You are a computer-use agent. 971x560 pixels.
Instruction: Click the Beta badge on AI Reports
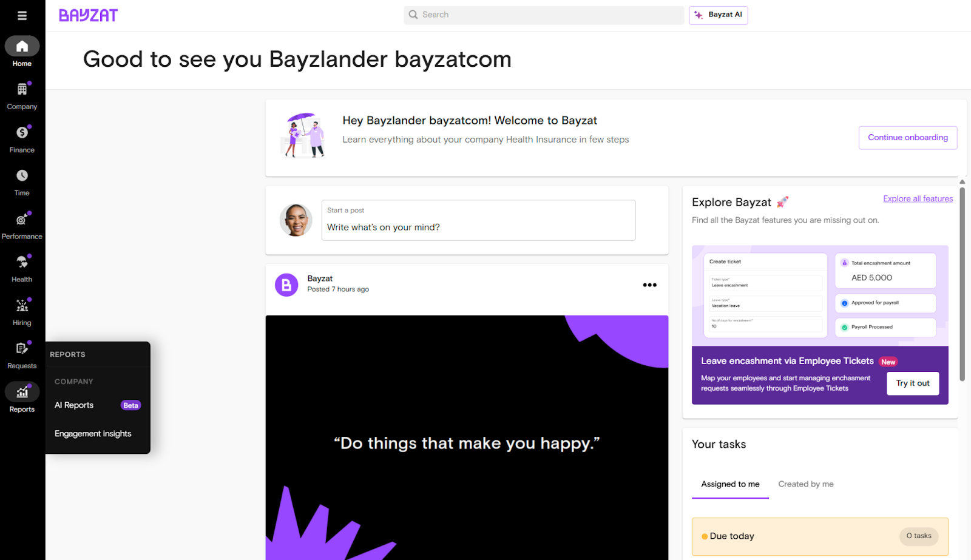[130, 405]
